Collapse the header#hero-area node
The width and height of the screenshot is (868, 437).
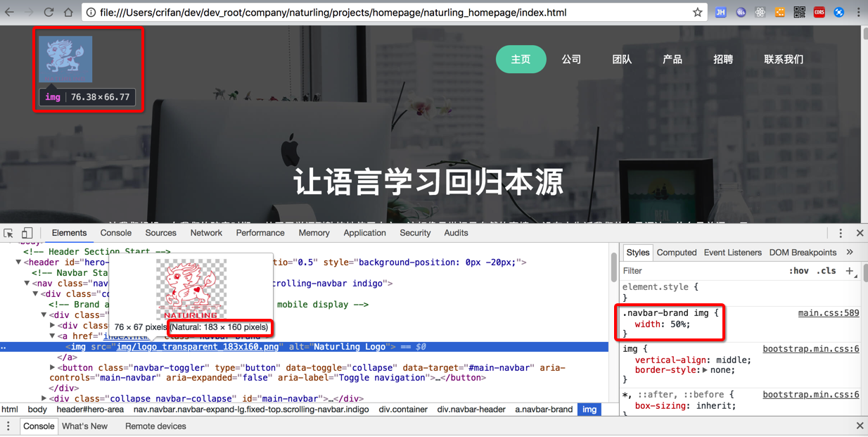click(18, 262)
